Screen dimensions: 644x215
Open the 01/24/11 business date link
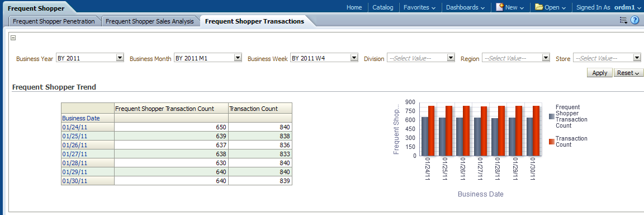point(74,127)
